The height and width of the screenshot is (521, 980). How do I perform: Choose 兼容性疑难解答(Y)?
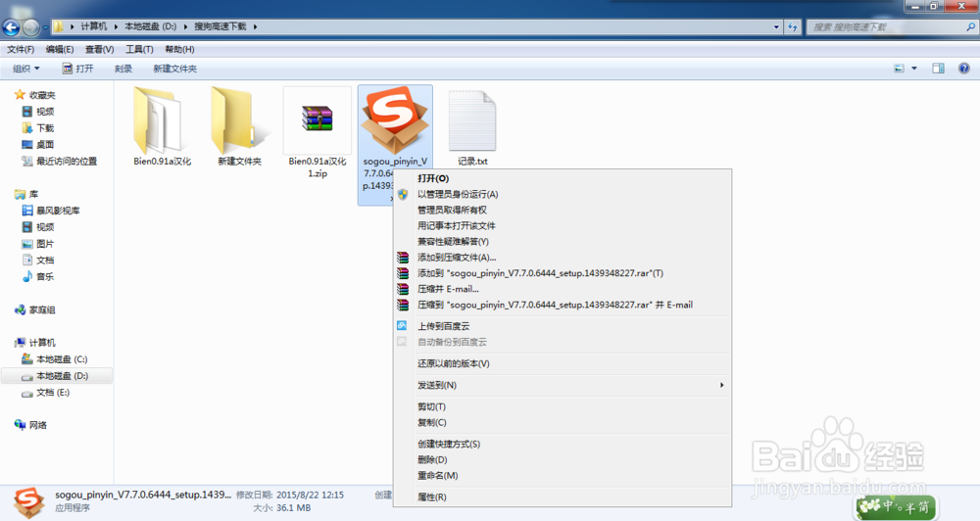click(x=453, y=241)
